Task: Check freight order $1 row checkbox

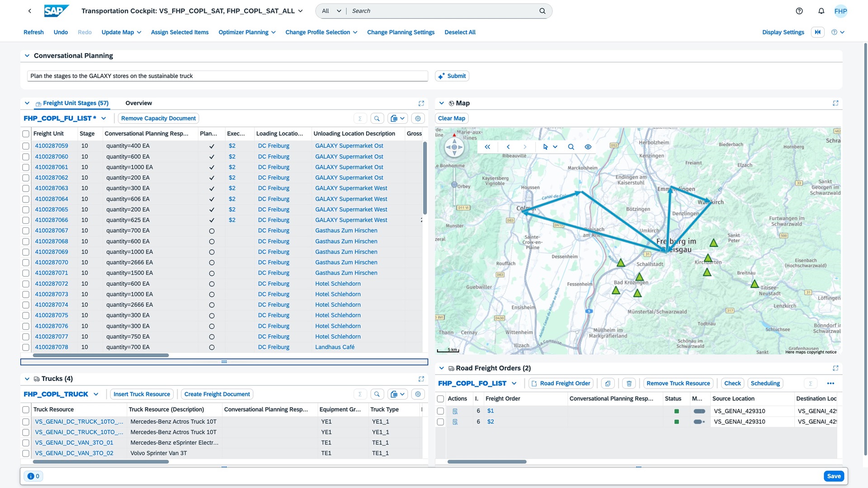Action: point(440,411)
